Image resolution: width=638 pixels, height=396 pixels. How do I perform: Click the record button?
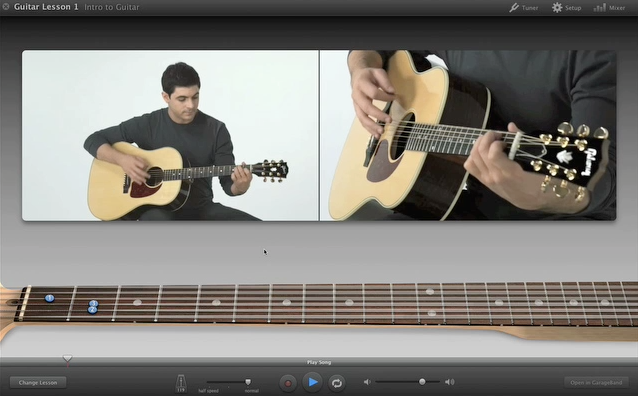click(x=288, y=383)
